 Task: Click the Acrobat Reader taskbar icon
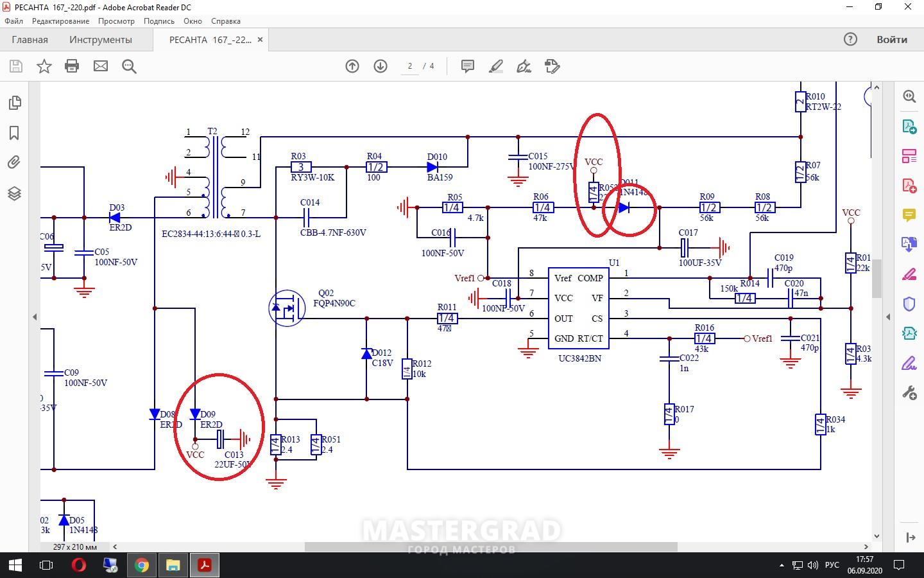[205, 565]
